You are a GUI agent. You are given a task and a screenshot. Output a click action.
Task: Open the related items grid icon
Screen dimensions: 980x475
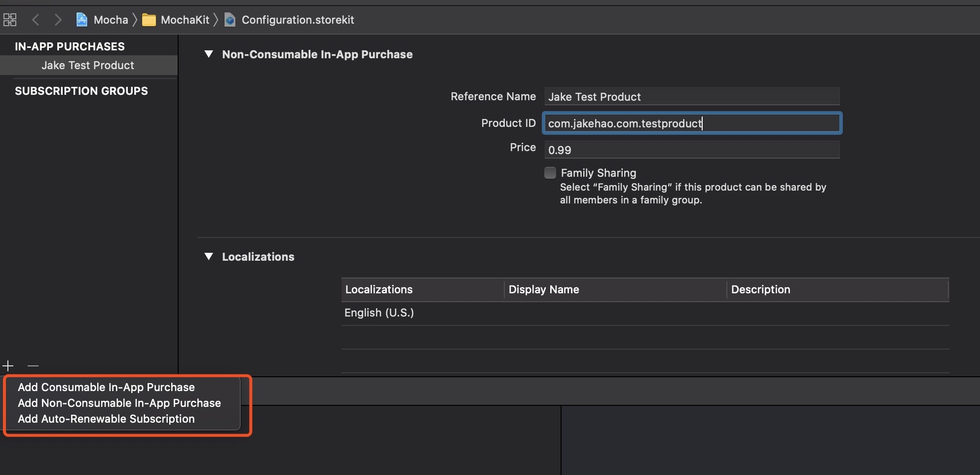point(10,20)
